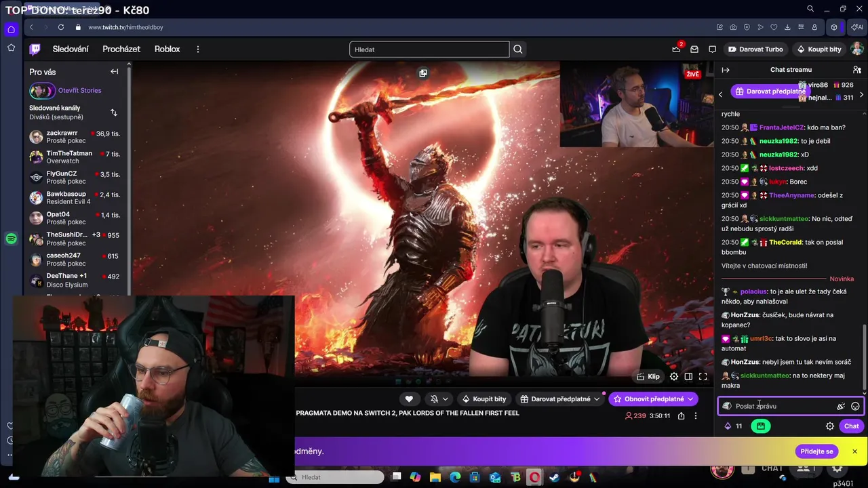Toggle follow heart button
This screenshot has width=868, height=488.
409,399
